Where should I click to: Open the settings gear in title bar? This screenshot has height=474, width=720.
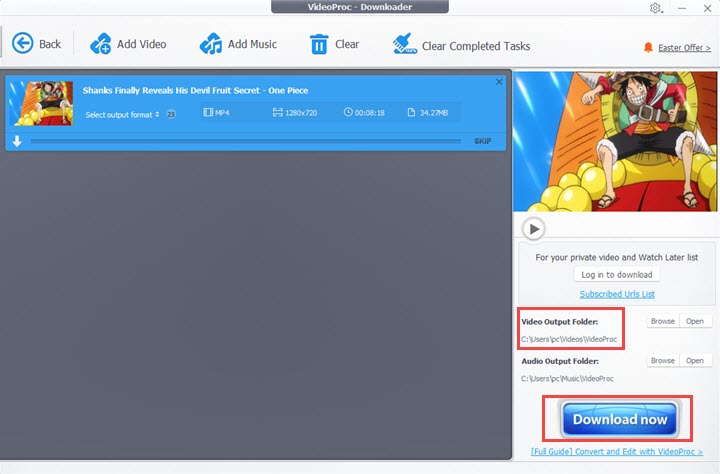655,8
